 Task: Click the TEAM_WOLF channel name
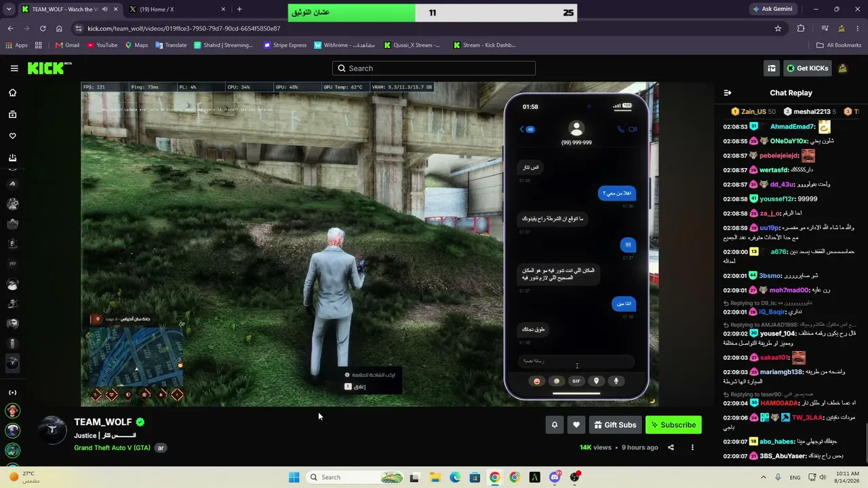coord(103,422)
